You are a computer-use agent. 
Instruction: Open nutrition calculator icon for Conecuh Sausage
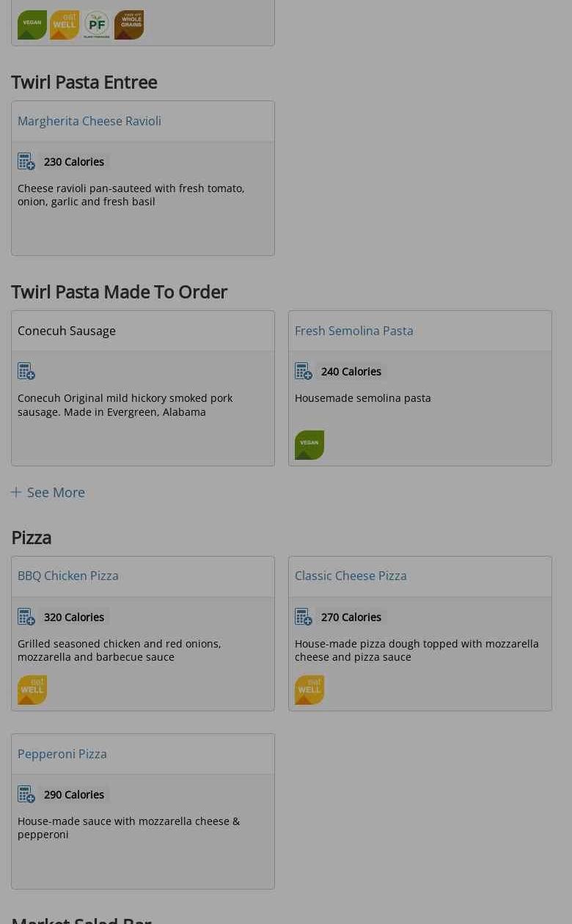[x=26, y=372]
